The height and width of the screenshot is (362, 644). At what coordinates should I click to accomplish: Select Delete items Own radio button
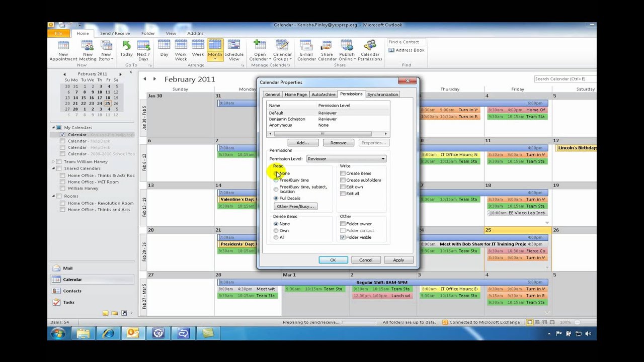276,231
